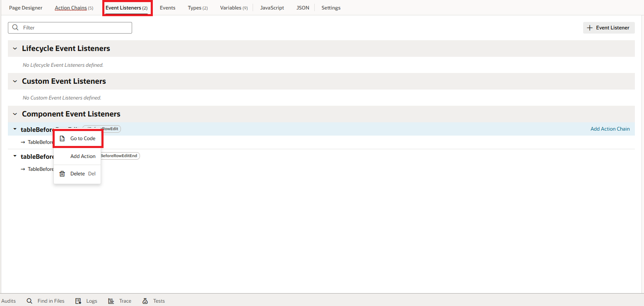Click into the Filter text field

[x=75, y=28]
